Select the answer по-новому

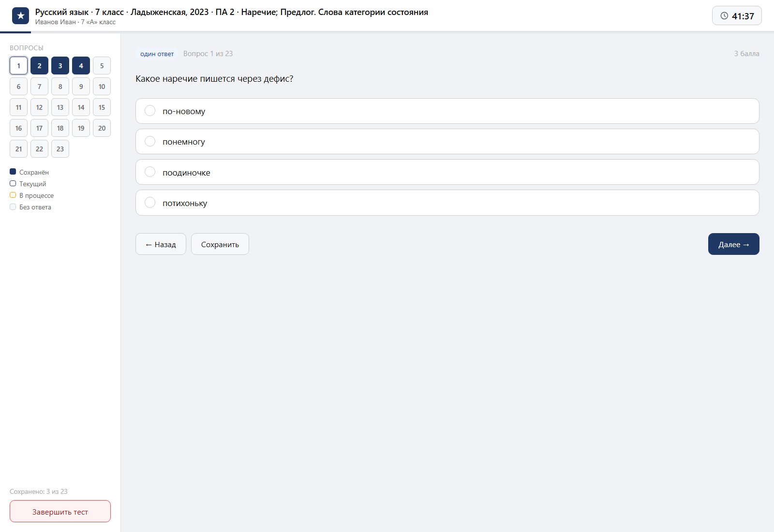[447, 111]
